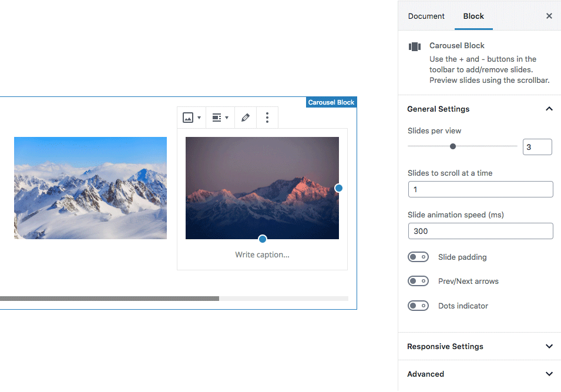This screenshot has width=561, height=392.
Task: Click the Slides per view slider handle
Action: [x=453, y=146]
